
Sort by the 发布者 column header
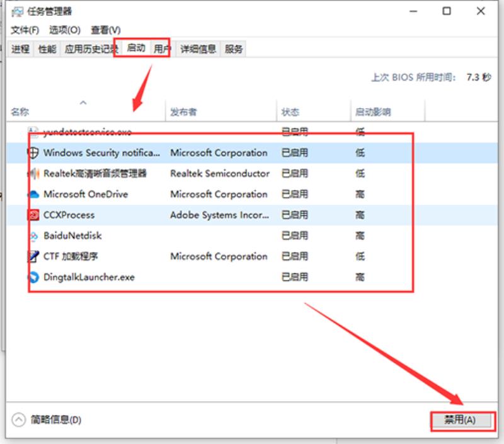tap(221, 112)
